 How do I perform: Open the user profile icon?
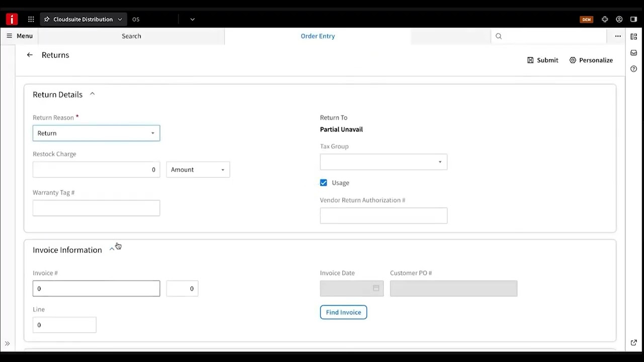(619, 19)
